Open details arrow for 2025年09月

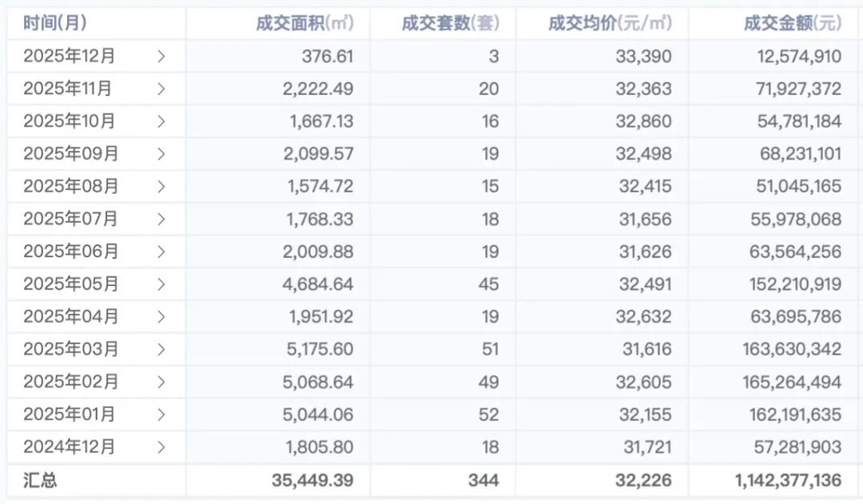[x=161, y=153]
